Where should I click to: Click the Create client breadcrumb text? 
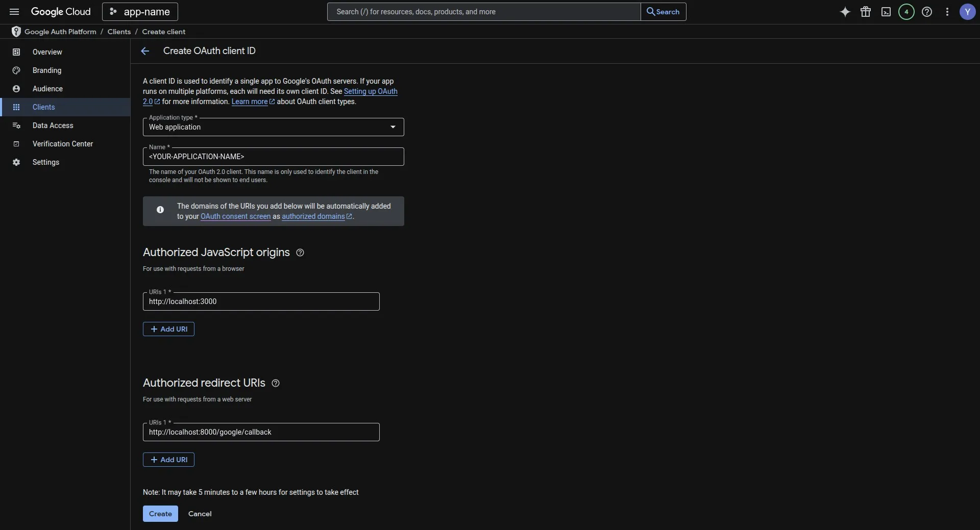(x=164, y=32)
